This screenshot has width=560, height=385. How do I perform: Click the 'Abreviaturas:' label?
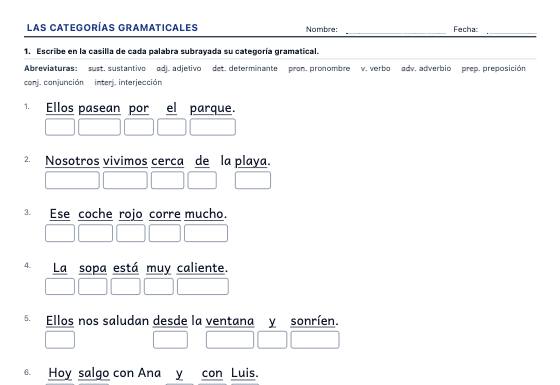pos(51,68)
